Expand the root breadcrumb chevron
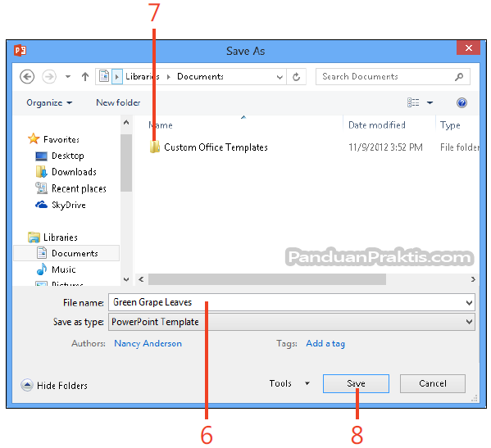This screenshot has width=491, height=448. 117,77
